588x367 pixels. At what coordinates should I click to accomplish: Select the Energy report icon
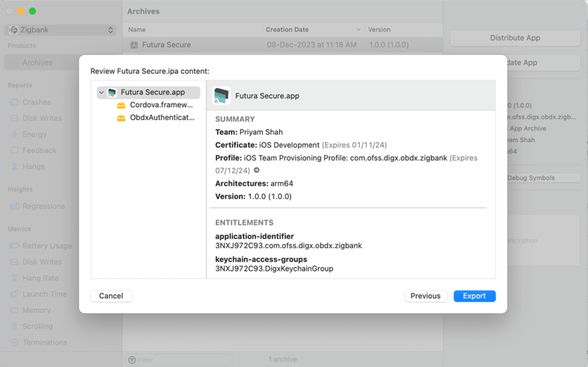14,135
